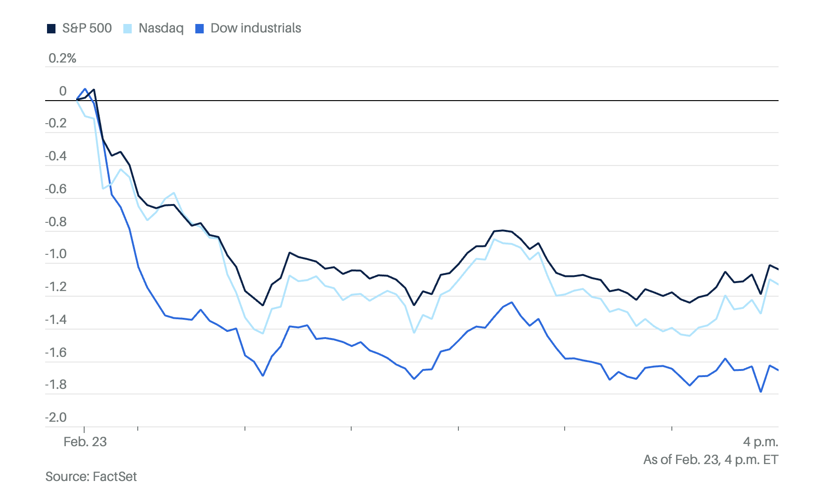Screen dimensions: 819x504
Task: Click the 'As of Feb. 23, 4 p.m. ET' note
Action: coord(710,459)
